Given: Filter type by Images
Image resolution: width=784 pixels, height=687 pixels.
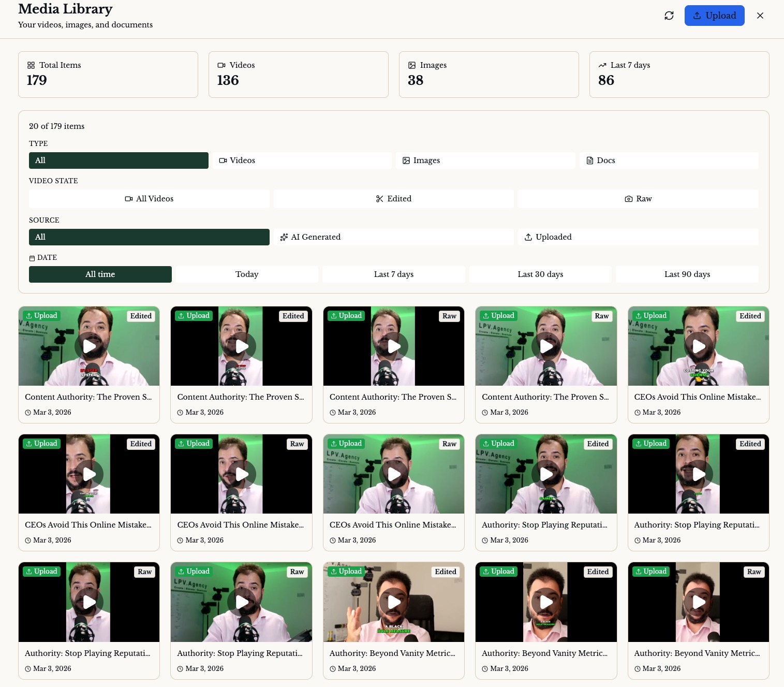Looking at the screenshot, I should pyautogui.click(x=485, y=160).
